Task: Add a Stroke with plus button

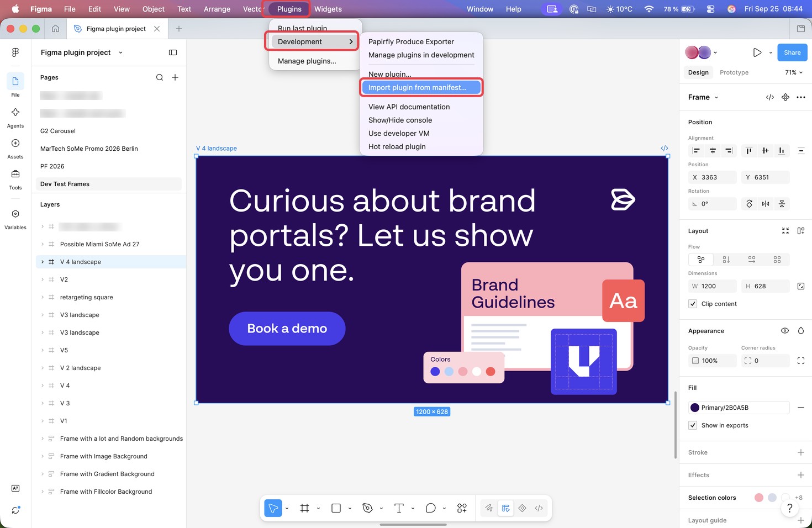Action: click(801, 452)
